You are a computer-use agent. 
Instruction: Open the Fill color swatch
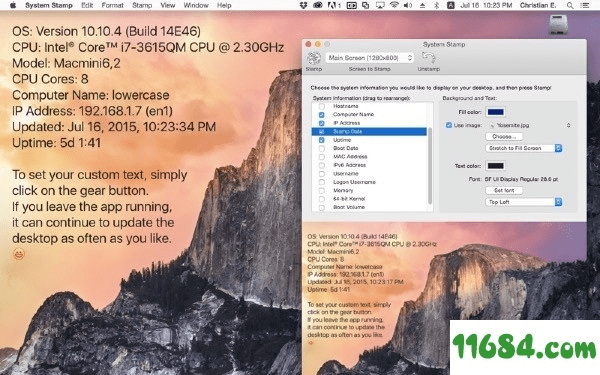[x=495, y=112]
